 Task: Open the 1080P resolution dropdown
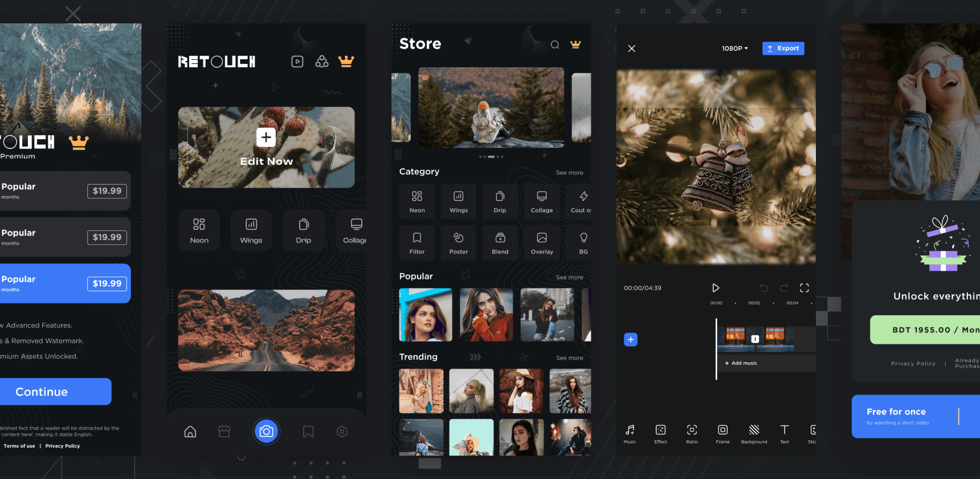pos(734,48)
